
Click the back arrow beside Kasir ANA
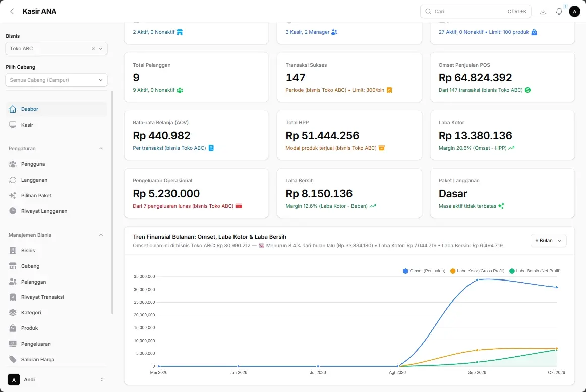[12, 11]
